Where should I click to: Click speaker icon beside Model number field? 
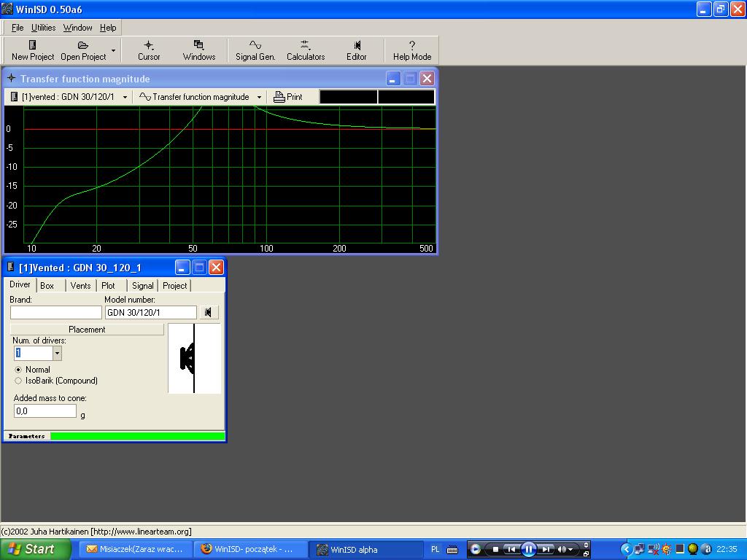pyautogui.click(x=209, y=313)
